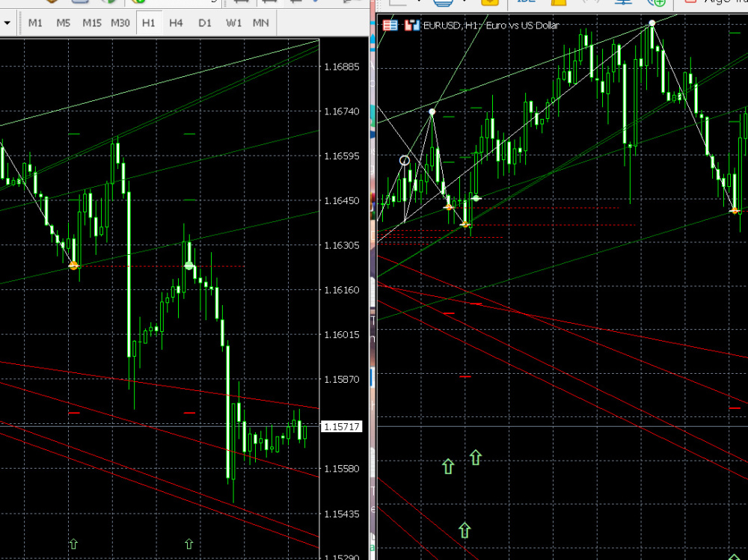Click price label 1.16885 on the scale

click(342, 67)
